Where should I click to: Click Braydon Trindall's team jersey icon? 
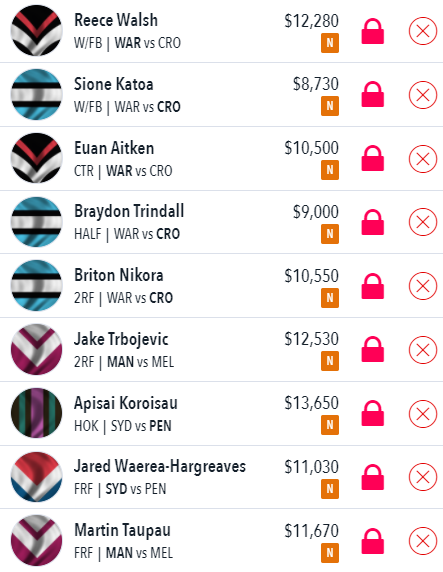[x=36, y=222]
